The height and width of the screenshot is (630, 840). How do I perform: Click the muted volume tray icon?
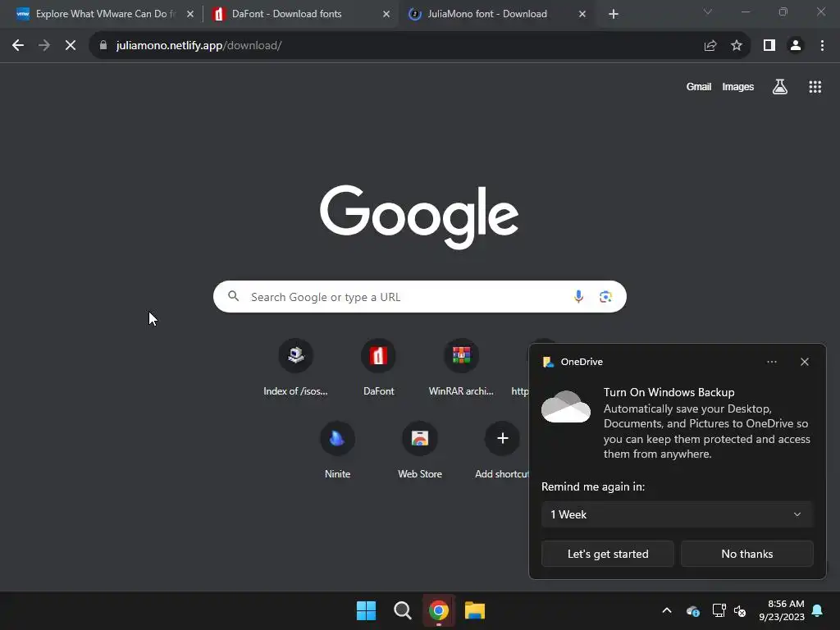[x=740, y=610]
